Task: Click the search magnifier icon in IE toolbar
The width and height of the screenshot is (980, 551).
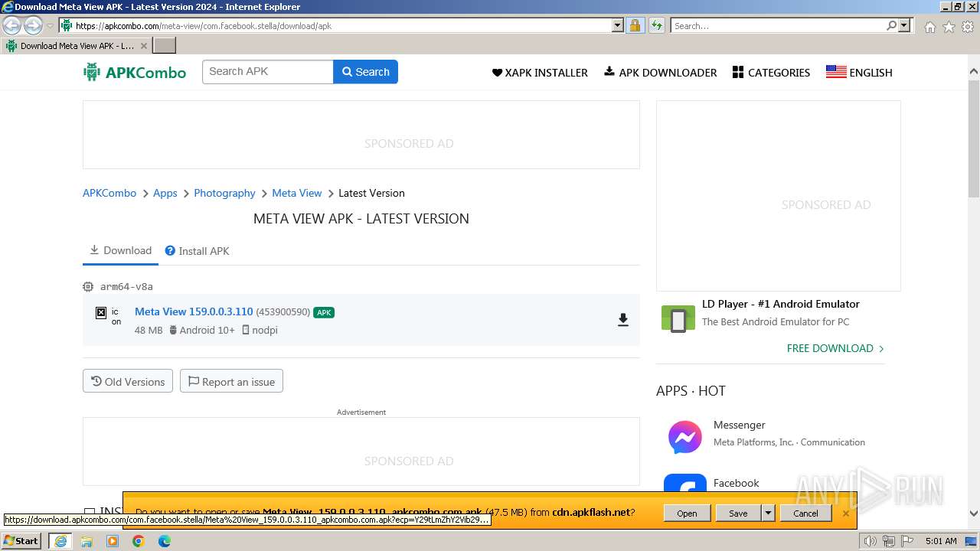Action: (x=892, y=25)
